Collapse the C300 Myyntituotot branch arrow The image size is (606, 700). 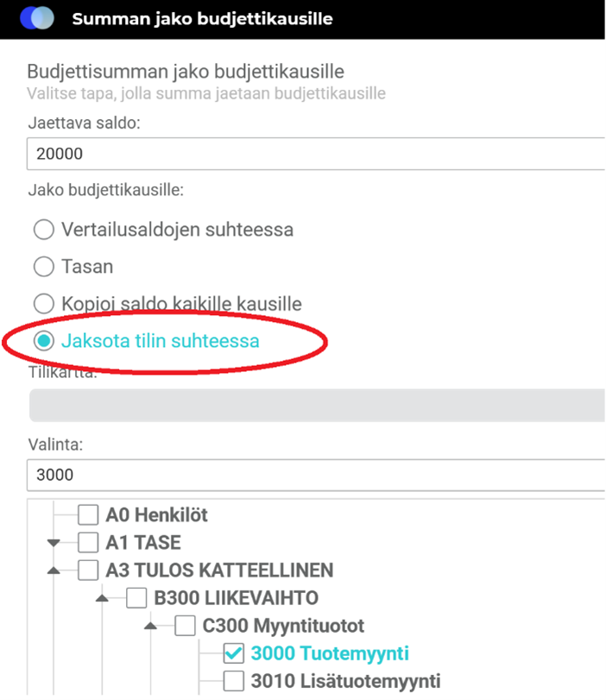point(151,626)
